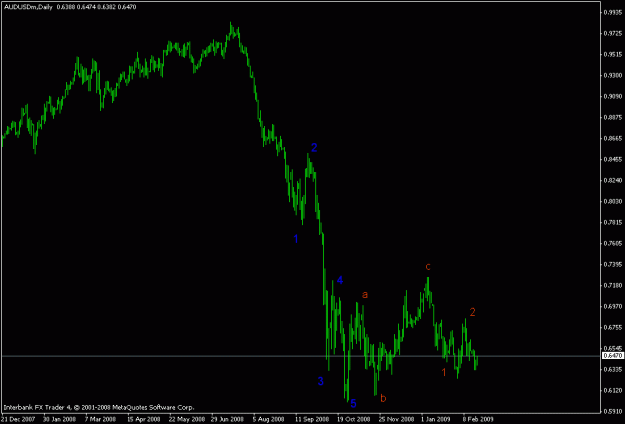Click the 11 Sep 2008 date label
The width and height of the screenshot is (625, 424).
pos(312,419)
